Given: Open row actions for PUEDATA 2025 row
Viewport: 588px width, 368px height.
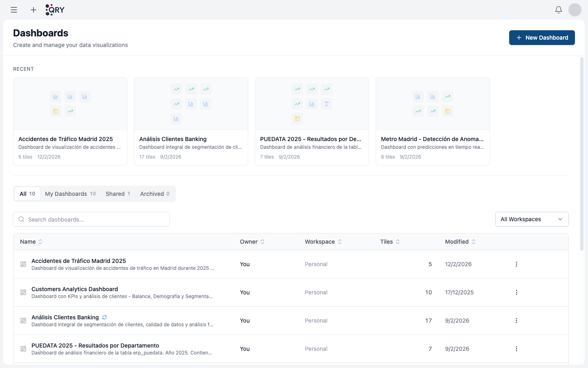Looking at the screenshot, I should click(517, 349).
